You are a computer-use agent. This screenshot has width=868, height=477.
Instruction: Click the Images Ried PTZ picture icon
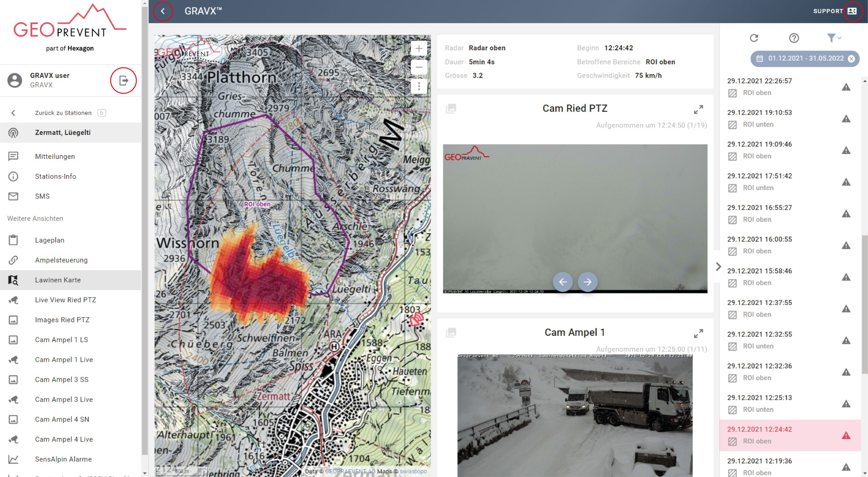(x=13, y=320)
